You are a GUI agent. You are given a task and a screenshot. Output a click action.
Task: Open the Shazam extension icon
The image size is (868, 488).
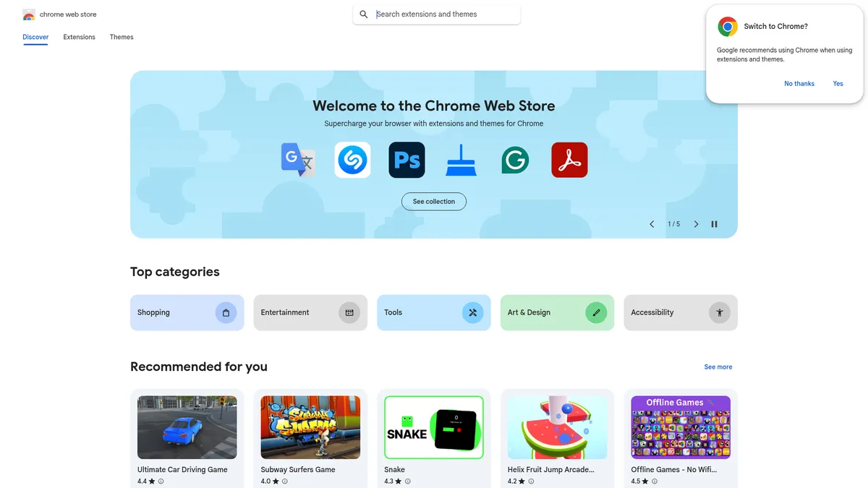coord(352,160)
